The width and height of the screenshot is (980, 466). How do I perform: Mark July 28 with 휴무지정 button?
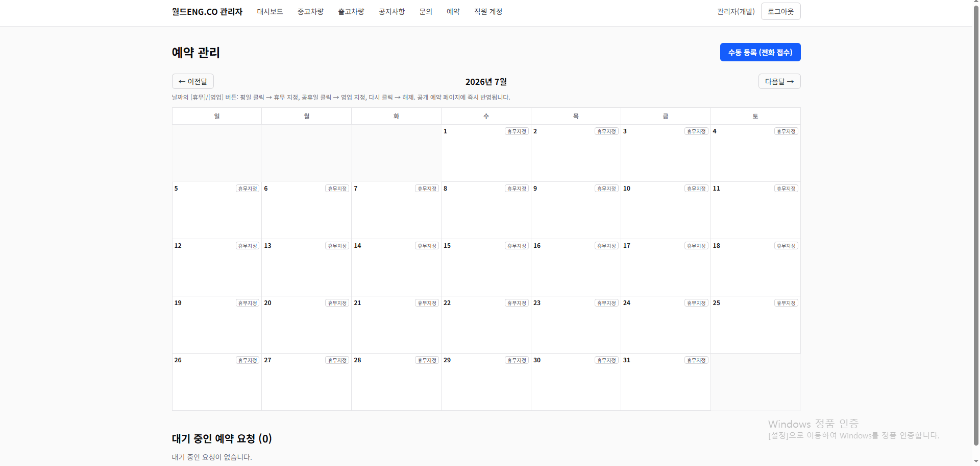point(427,360)
